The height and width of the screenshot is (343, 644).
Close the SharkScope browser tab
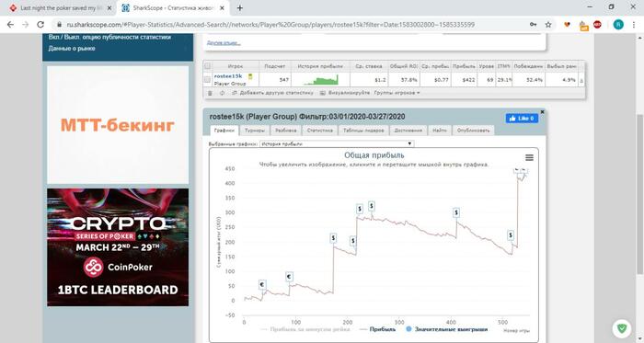tap(223, 7)
